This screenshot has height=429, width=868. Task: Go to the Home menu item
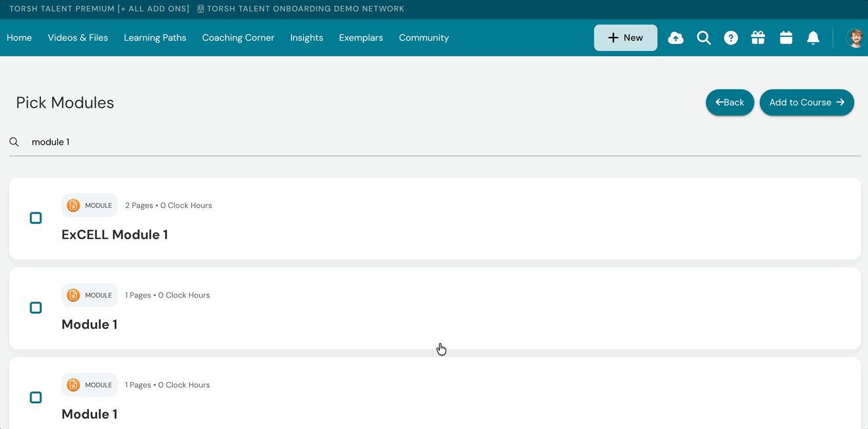19,38
